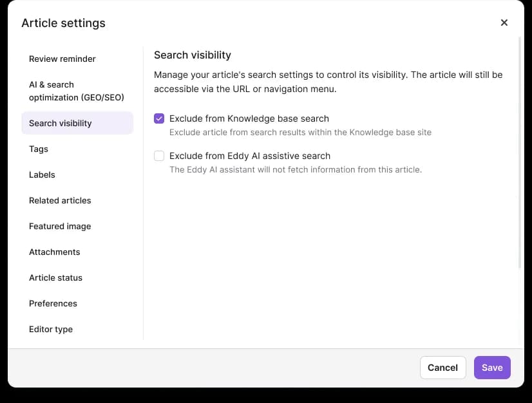Open the Review reminder section
This screenshot has width=532, height=403.
pyautogui.click(x=77, y=59)
